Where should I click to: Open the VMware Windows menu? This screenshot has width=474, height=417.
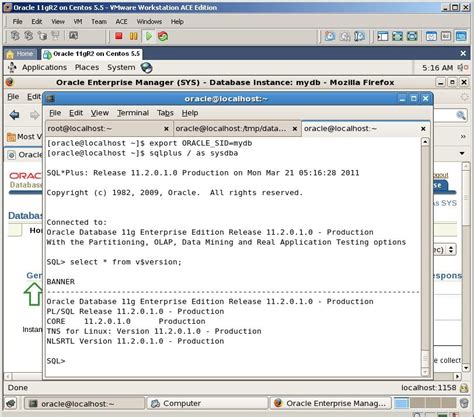pos(149,22)
